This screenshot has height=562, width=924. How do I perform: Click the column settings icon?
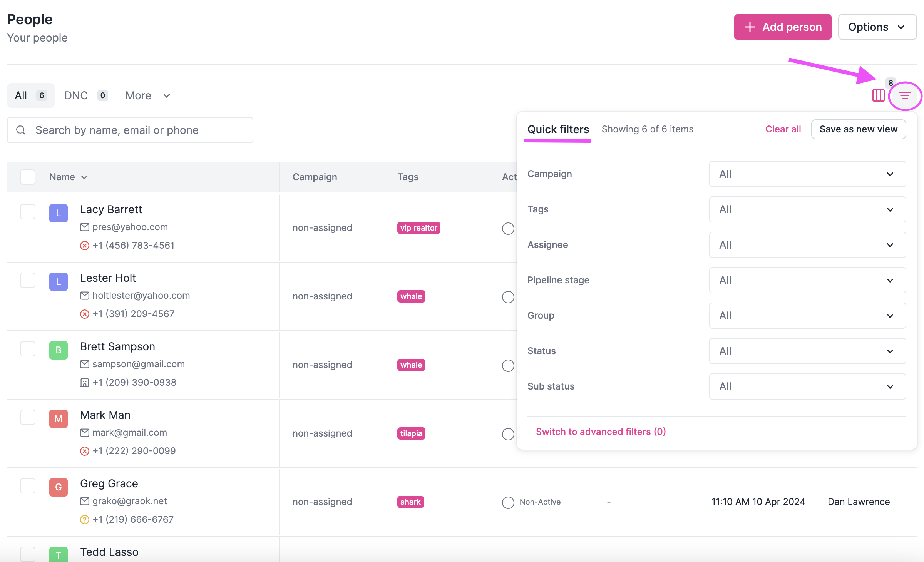point(878,96)
